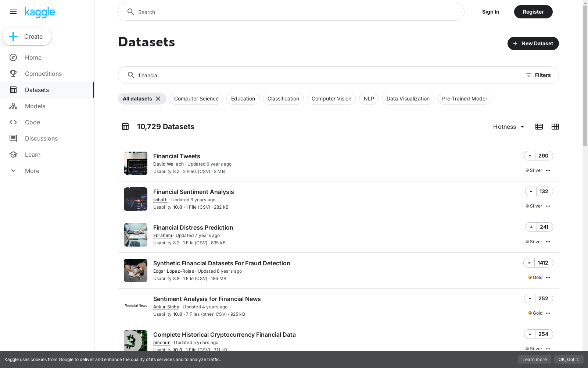
Task: Click the Register button
Action: [x=533, y=12]
